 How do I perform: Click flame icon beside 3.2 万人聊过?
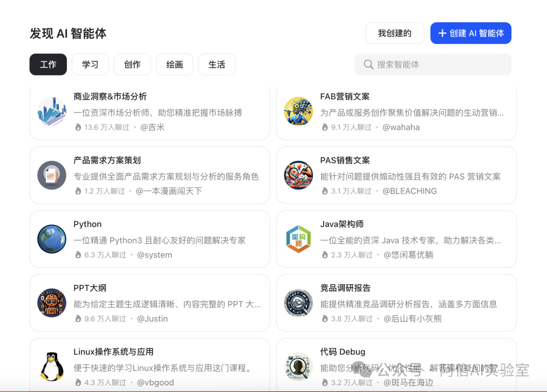[325, 382]
